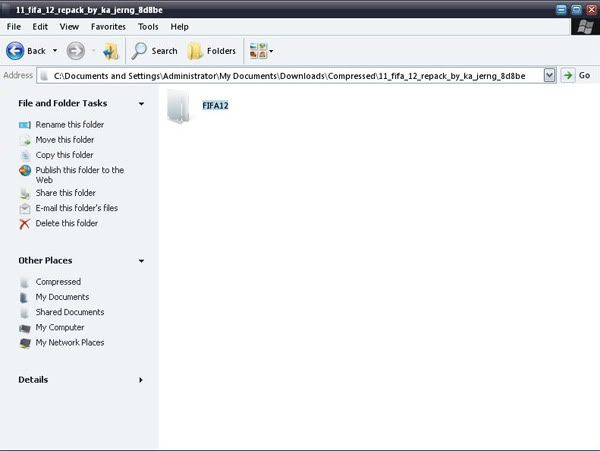Viewport: 600px width, 451px height.
Task: Open the My Computer link
Action: 60,327
